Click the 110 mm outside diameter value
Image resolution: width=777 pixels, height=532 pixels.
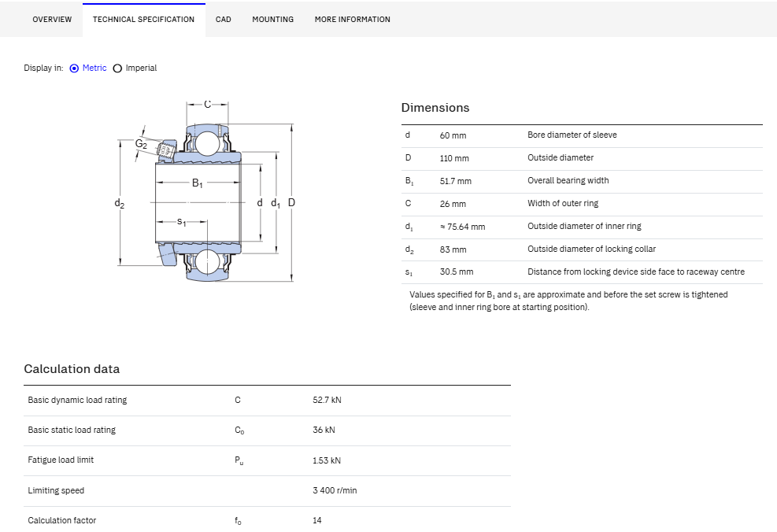454,158
